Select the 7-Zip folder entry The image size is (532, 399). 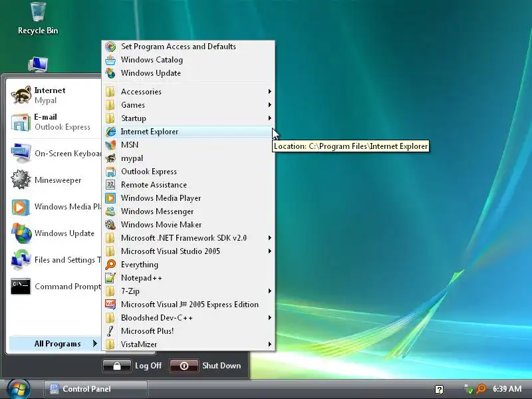tap(188, 291)
